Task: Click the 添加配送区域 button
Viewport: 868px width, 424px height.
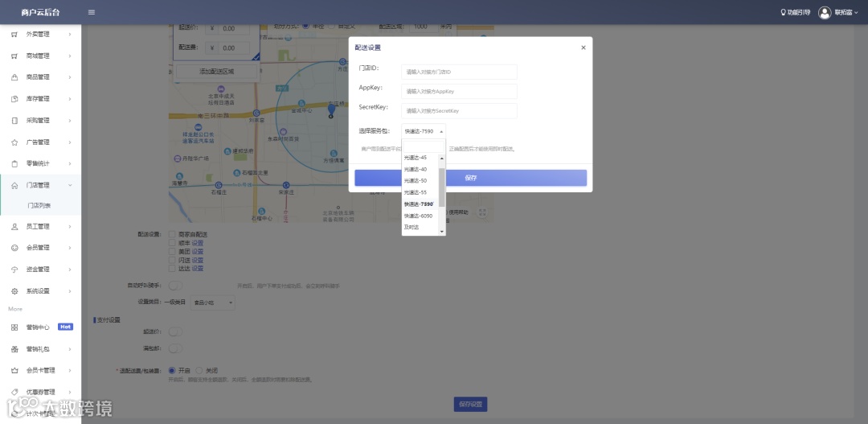Action: click(x=216, y=72)
